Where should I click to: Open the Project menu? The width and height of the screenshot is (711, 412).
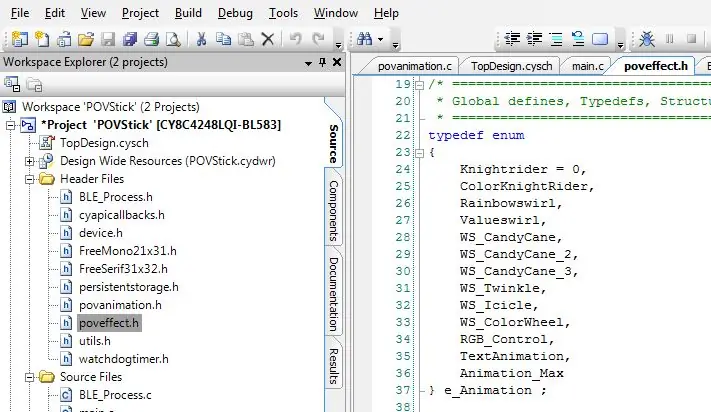(x=140, y=13)
